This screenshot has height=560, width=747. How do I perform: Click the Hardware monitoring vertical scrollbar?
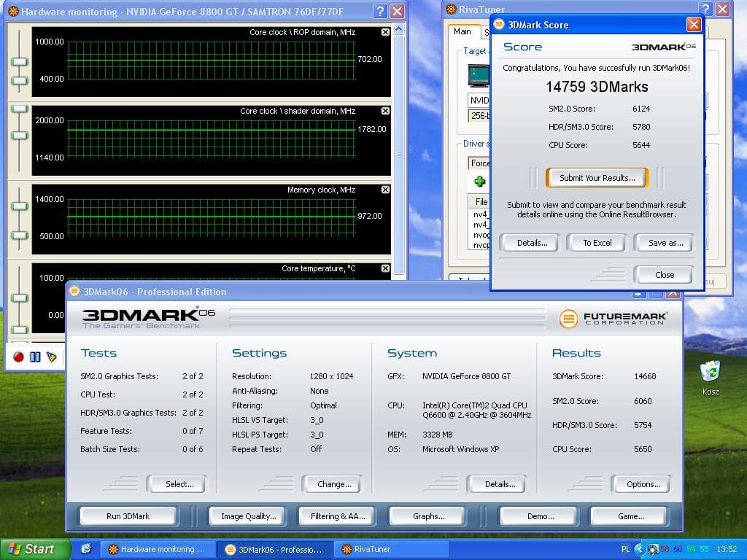pos(399,155)
